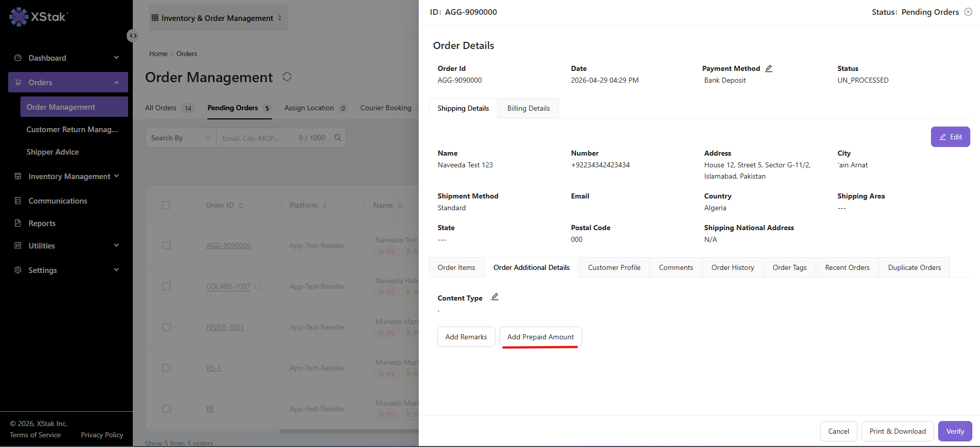This screenshot has width=980, height=447.
Task: Click the sidebar collapse arrows icon
Action: click(x=133, y=36)
